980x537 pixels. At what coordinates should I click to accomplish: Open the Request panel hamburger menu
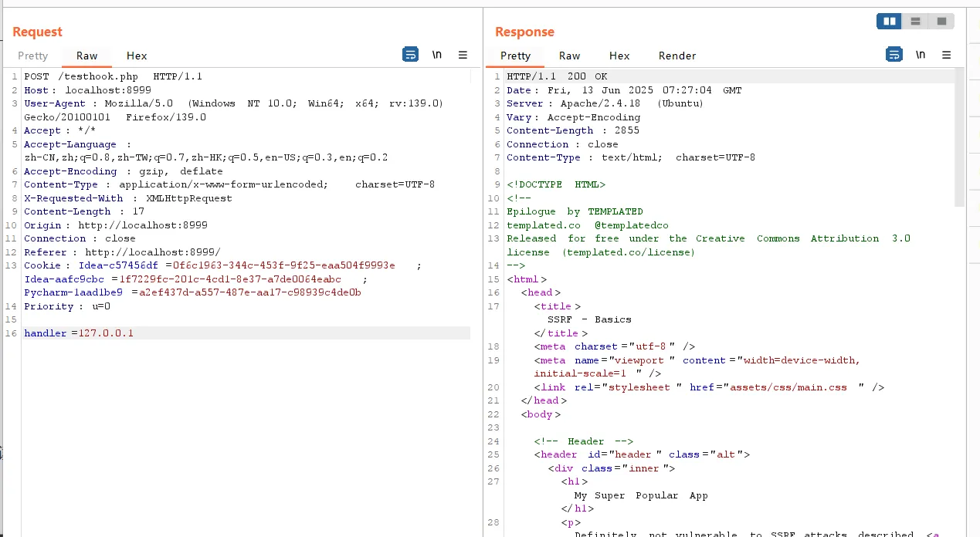click(463, 55)
